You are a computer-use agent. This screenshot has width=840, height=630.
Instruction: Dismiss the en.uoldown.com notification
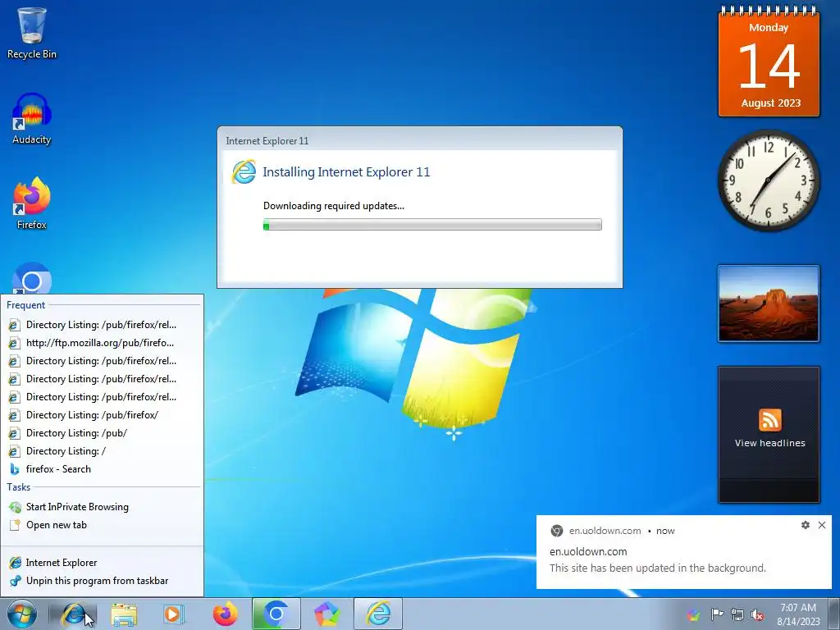(822, 525)
